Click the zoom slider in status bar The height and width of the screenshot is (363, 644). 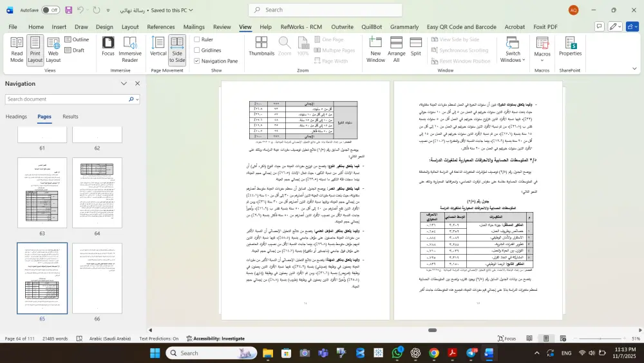(600, 338)
